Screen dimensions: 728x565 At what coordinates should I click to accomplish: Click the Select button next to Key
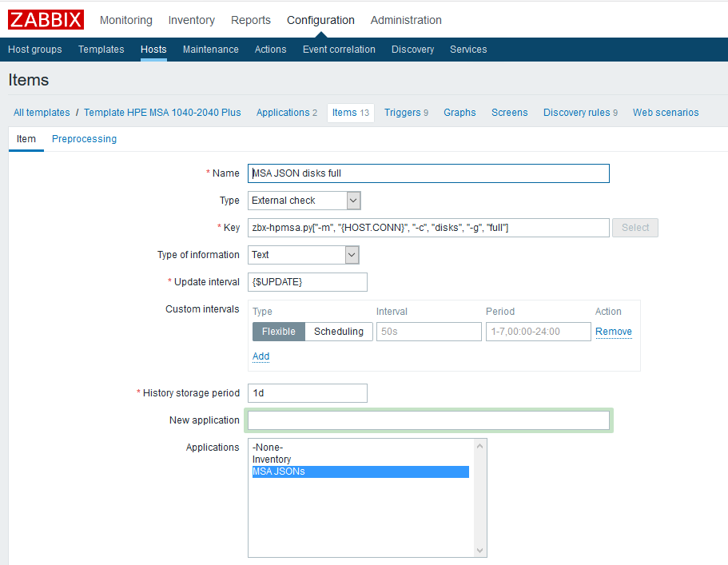635,228
